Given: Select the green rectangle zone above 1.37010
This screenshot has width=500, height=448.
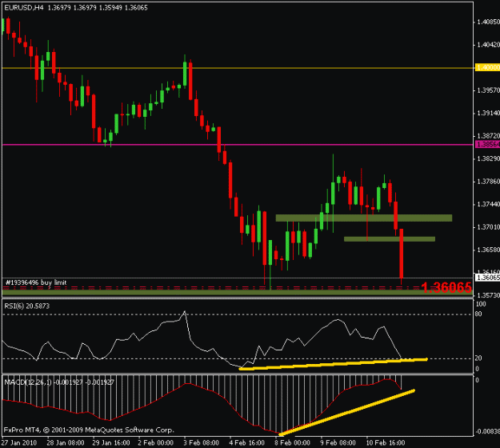Looking at the screenshot, I should 364,218.
